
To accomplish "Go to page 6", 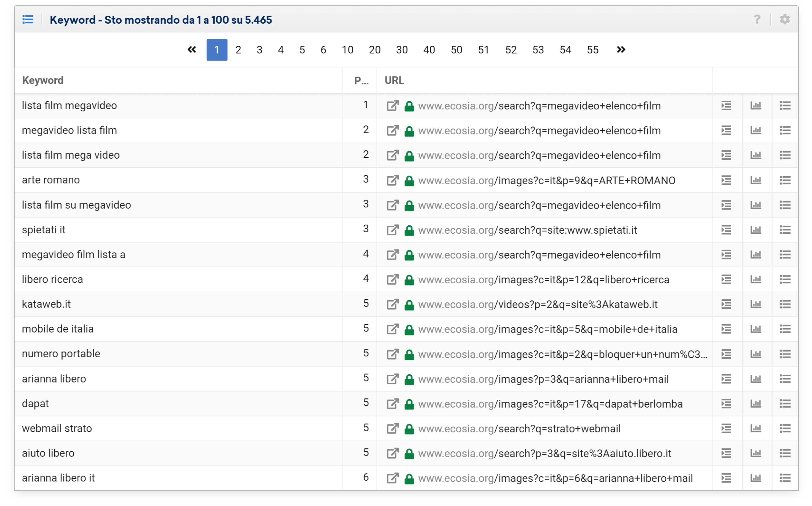I will click(x=323, y=50).
